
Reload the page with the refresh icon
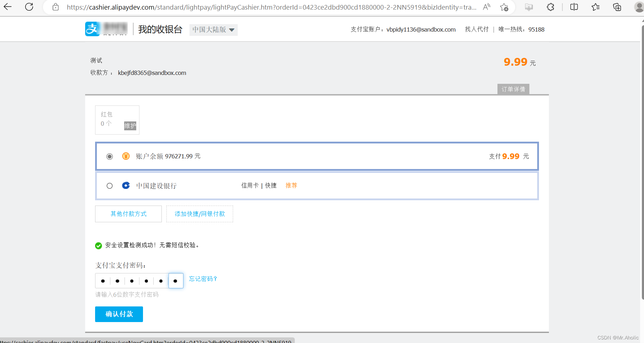[x=29, y=7]
